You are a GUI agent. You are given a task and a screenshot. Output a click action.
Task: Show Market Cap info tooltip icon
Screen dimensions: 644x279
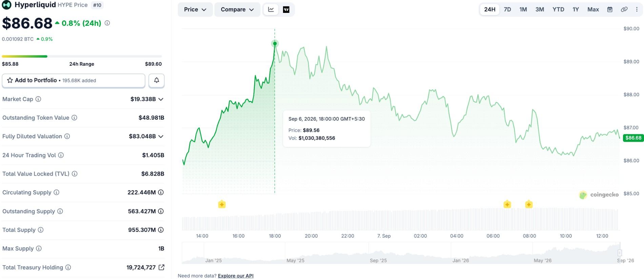coord(38,99)
